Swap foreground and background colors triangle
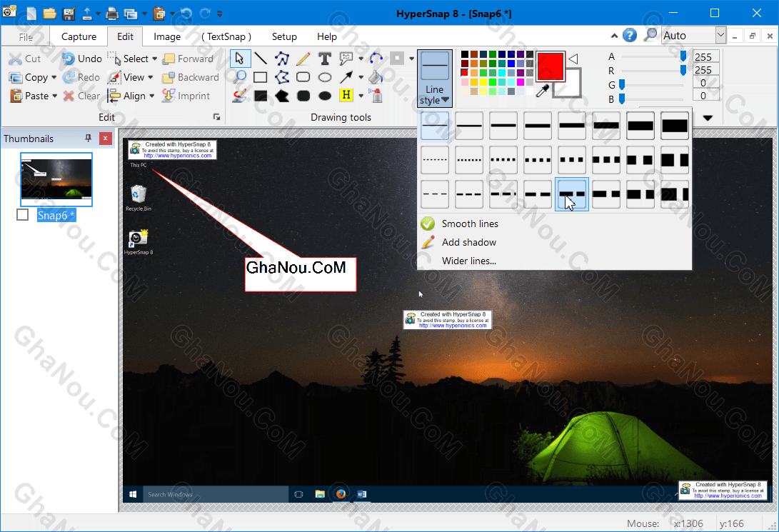The height and width of the screenshot is (532, 779). 573,59
